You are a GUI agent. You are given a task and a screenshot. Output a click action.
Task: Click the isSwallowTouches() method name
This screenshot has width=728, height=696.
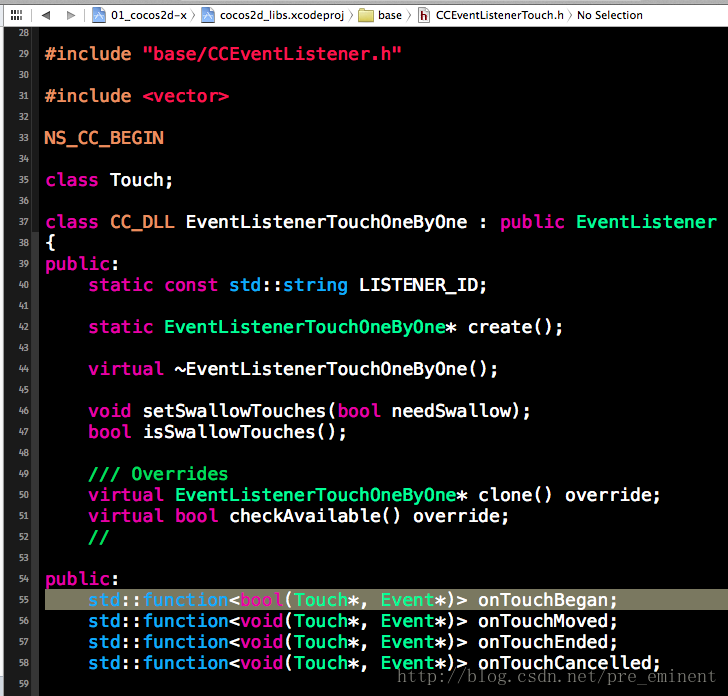pyautogui.click(x=239, y=432)
